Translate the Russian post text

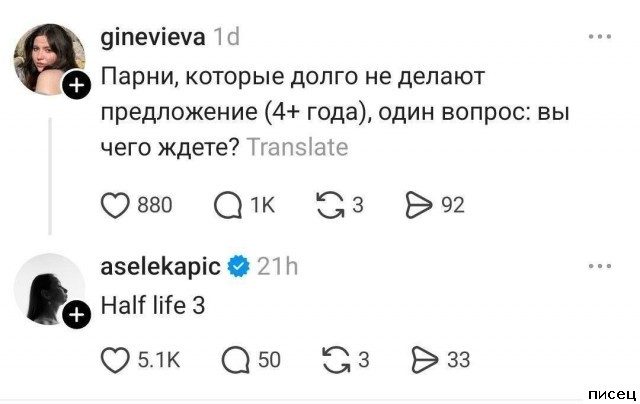297,148
